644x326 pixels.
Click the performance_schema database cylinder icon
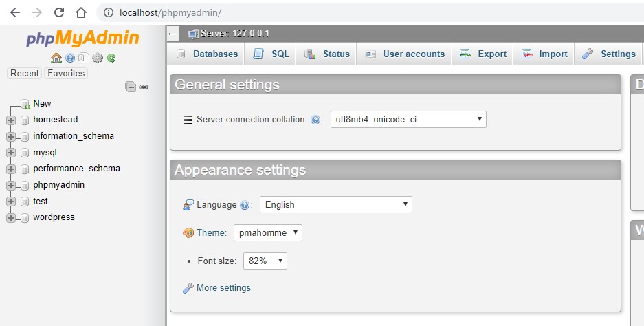25,169
